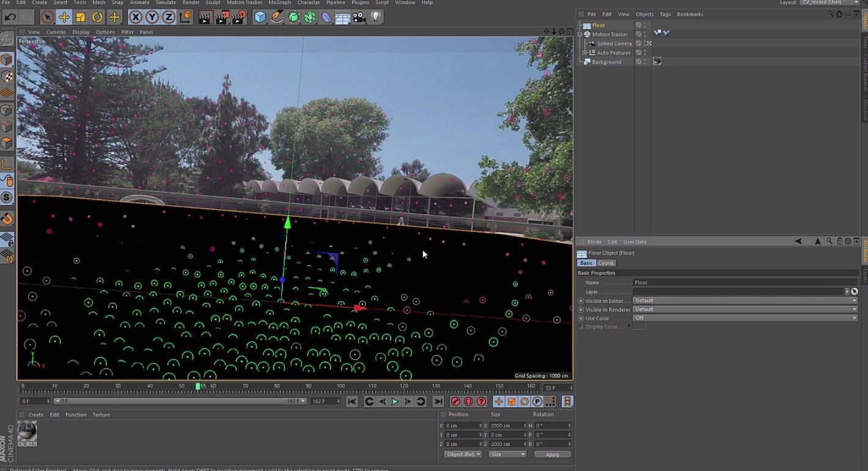Click Object Manager search magnifier icon
This screenshot has height=471, width=868.
(831, 14)
